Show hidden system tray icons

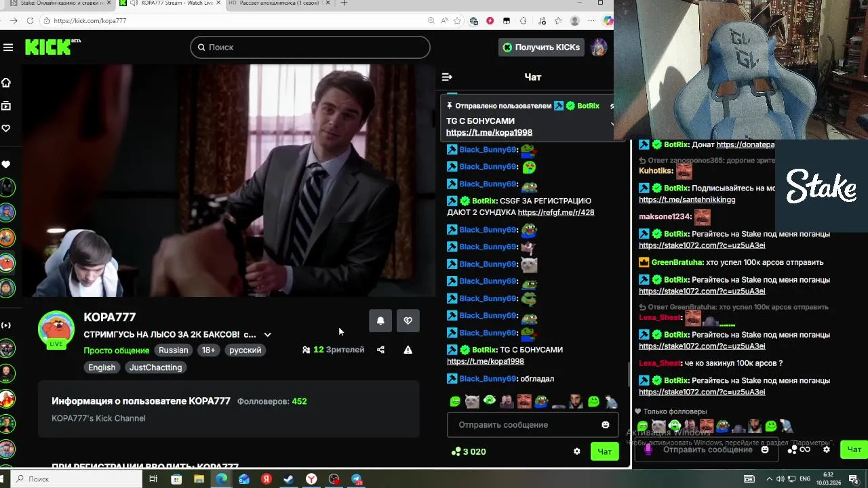(770, 479)
